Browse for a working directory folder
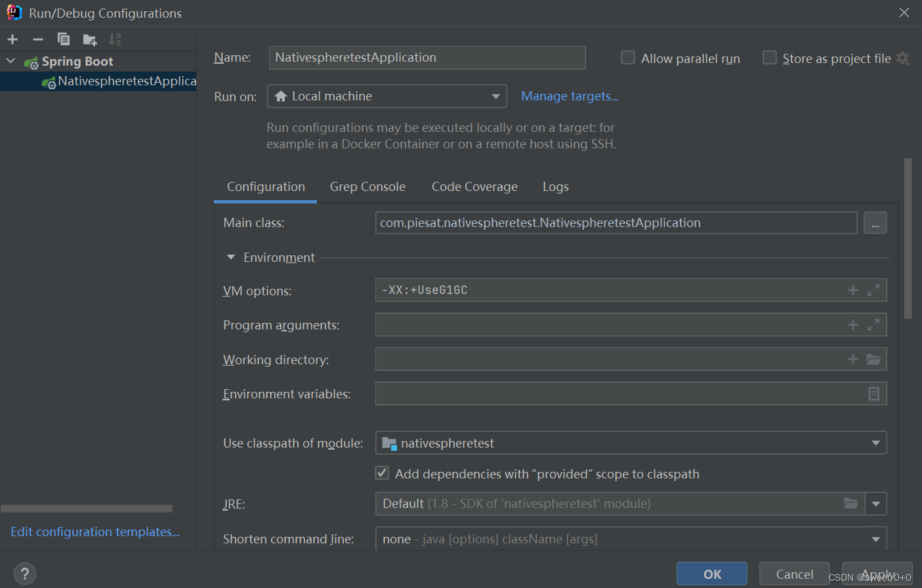Viewport: 922px width, 588px height. point(873,359)
